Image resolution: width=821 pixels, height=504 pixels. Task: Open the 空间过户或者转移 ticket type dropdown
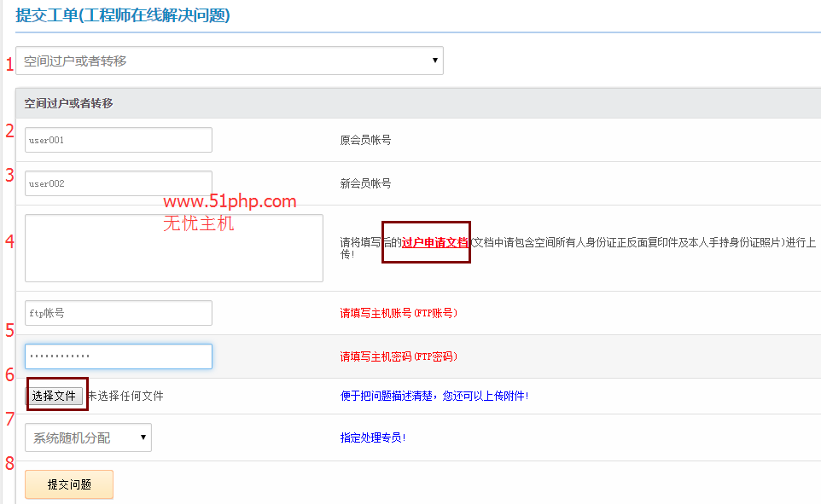coord(229,61)
